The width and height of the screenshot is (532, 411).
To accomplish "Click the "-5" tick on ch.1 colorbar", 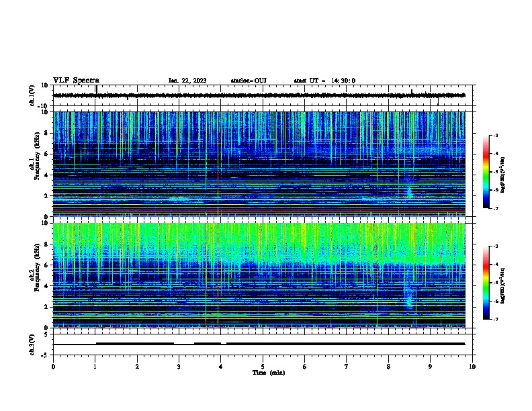I will [x=495, y=172].
